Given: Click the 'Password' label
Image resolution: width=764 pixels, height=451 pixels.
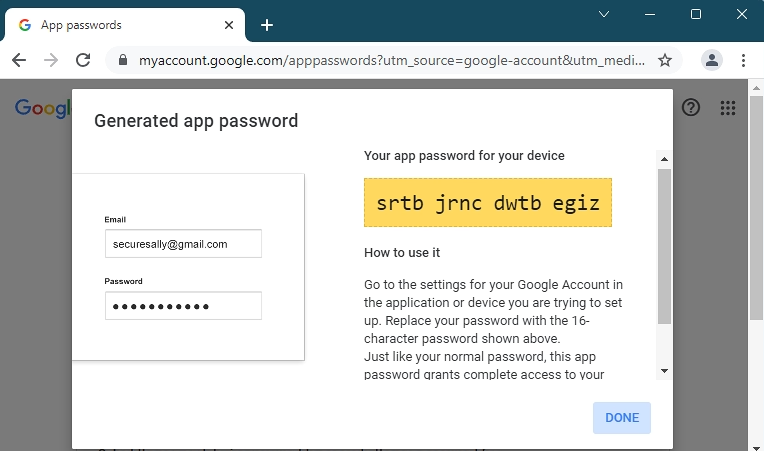Looking at the screenshot, I should (x=123, y=281).
